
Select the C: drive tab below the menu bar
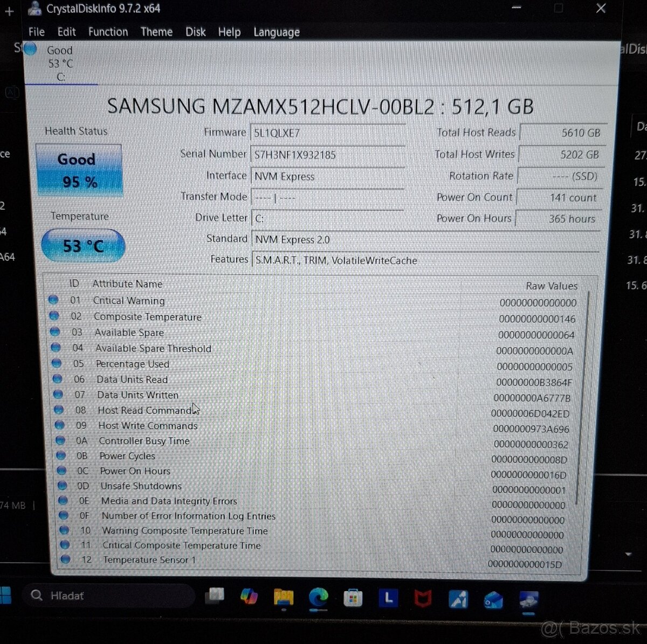60,63
